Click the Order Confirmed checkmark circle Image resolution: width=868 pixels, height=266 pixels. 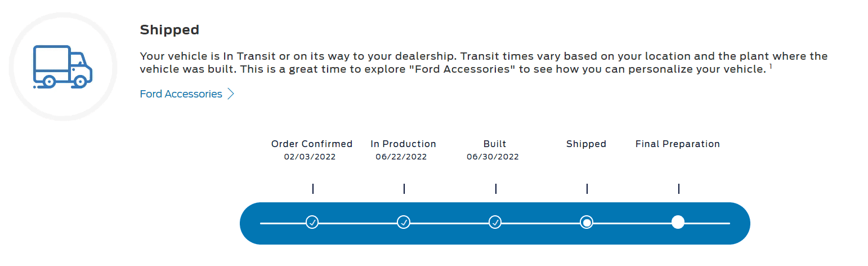(312, 223)
